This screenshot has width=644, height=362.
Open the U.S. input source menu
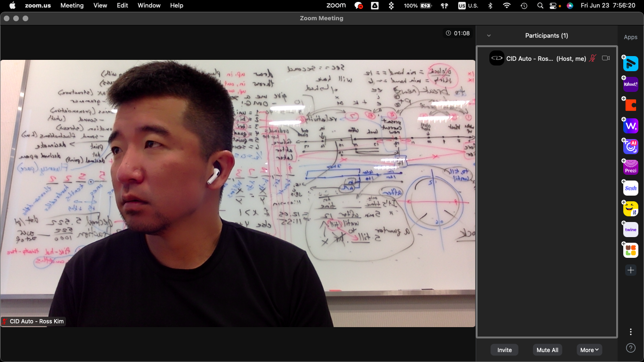click(x=468, y=6)
